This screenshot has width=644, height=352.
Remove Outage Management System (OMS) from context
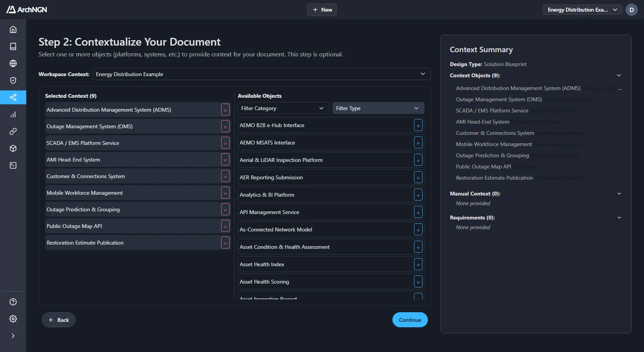[225, 126]
